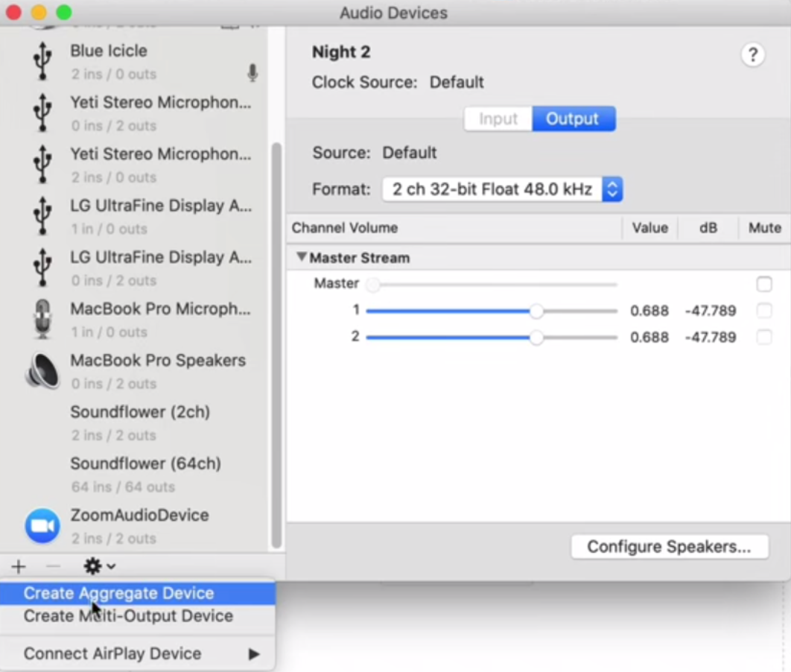Click the Blue Icicle USB device icon
The image size is (791, 672).
[42, 62]
